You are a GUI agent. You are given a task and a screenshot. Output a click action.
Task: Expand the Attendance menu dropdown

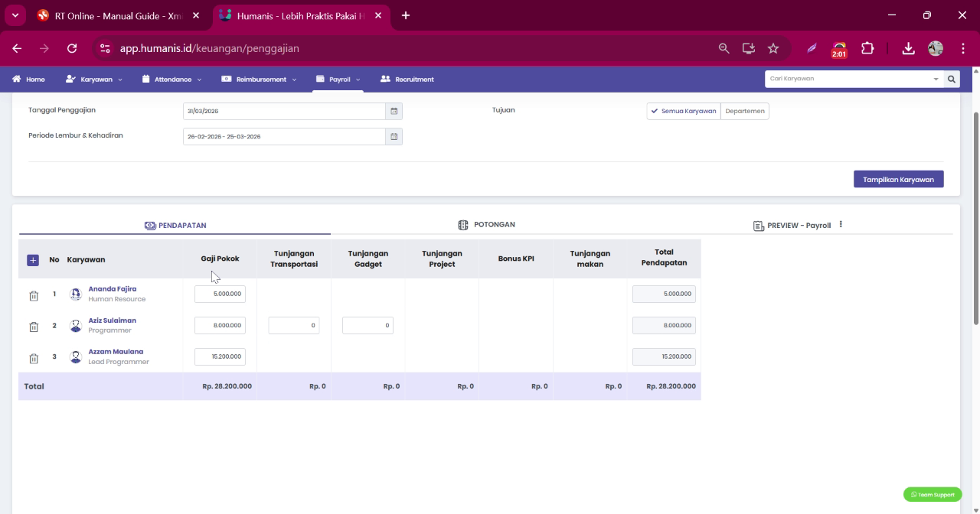(x=172, y=80)
